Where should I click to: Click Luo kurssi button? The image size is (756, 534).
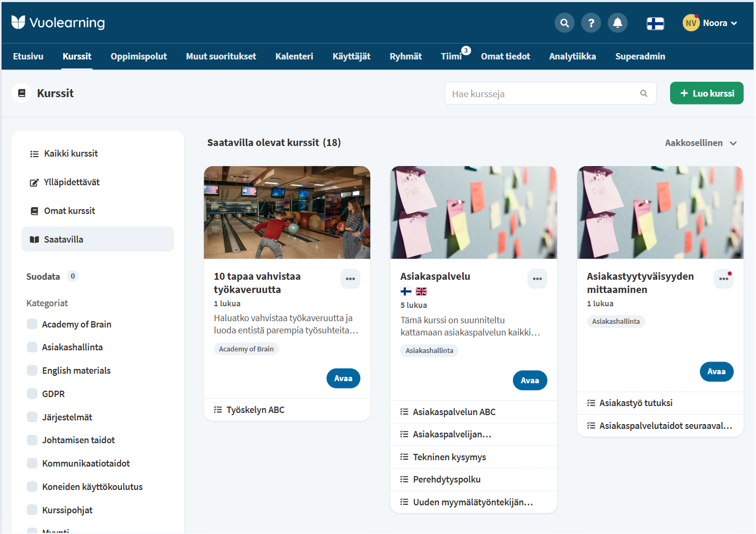point(707,93)
